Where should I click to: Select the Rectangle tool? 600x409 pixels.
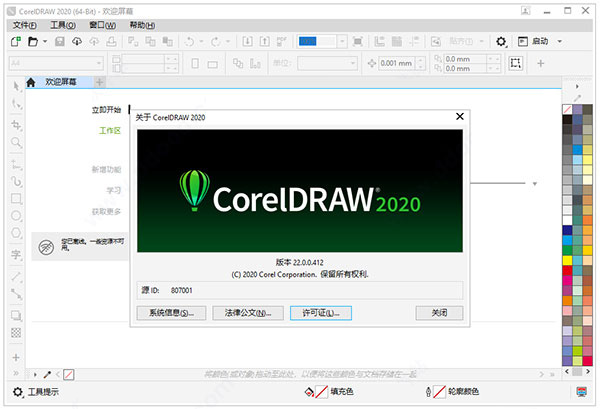(x=16, y=199)
